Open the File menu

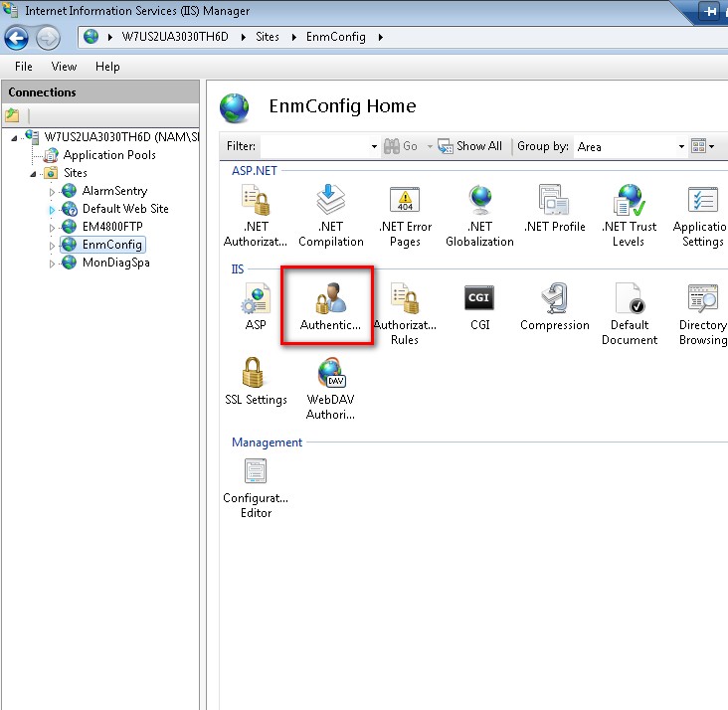(x=24, y=67)
